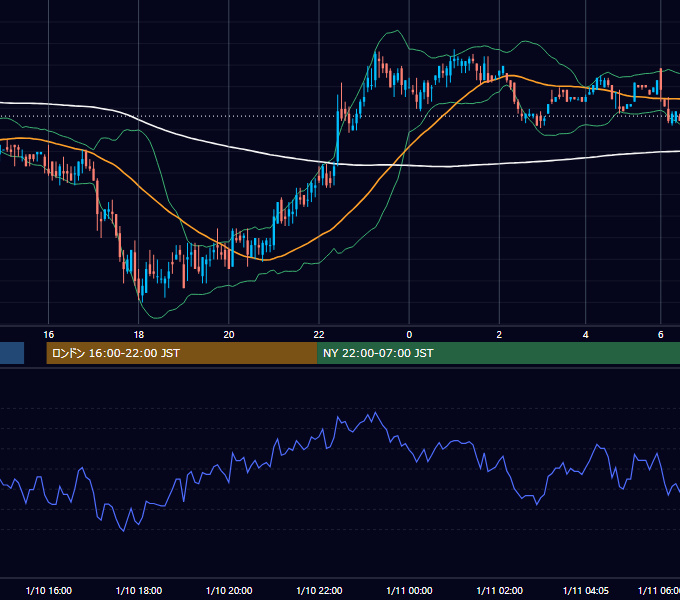Click the 1/11 04:05 date label
The width and height of the screenshot is (680, 600).
click(x=586, y=590)
